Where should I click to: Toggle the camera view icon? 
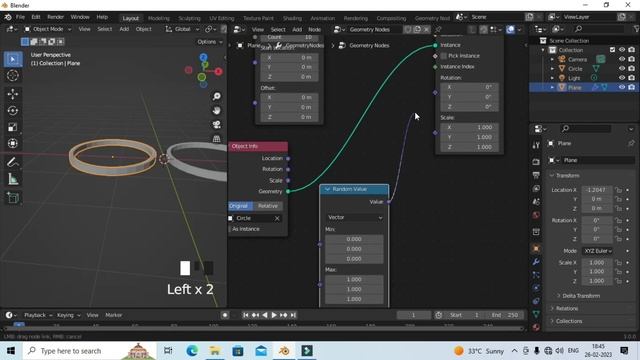point(216,124)
